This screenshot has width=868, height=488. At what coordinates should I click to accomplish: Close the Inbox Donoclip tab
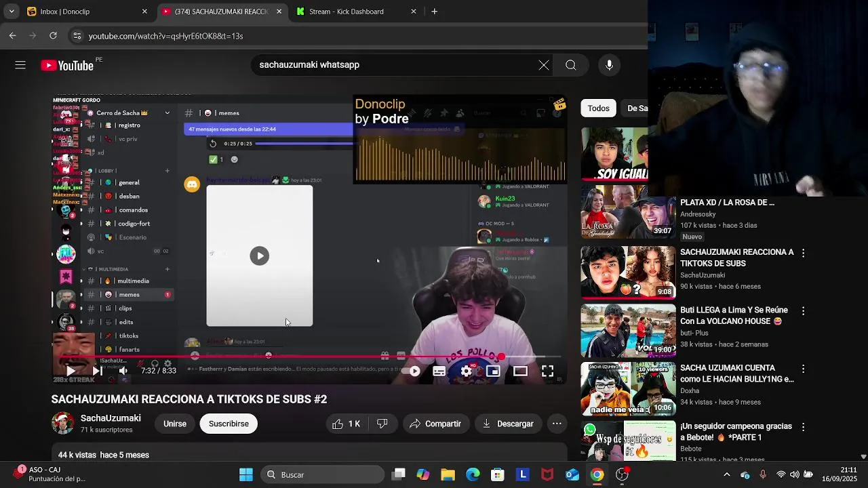144,12
